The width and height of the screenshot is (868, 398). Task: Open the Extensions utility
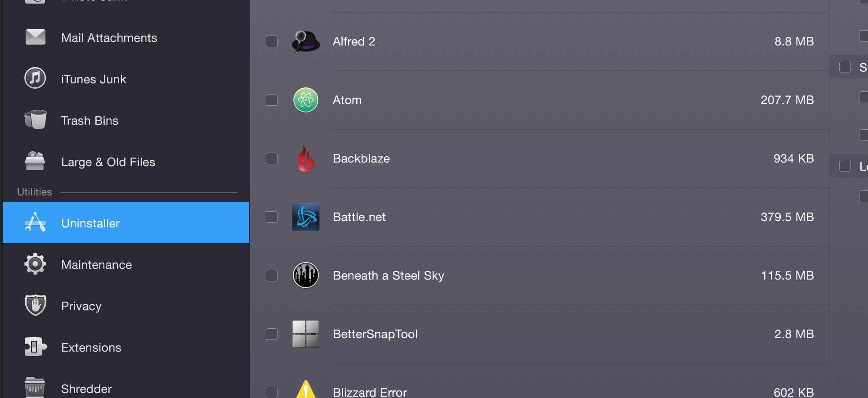pyautogui.click(x=91, y=348)
